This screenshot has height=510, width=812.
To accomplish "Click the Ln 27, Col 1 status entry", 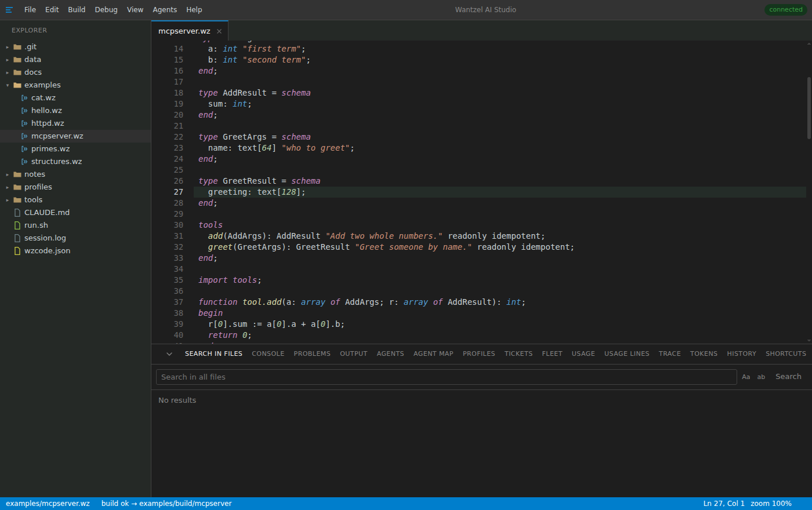I will [724, 504].
